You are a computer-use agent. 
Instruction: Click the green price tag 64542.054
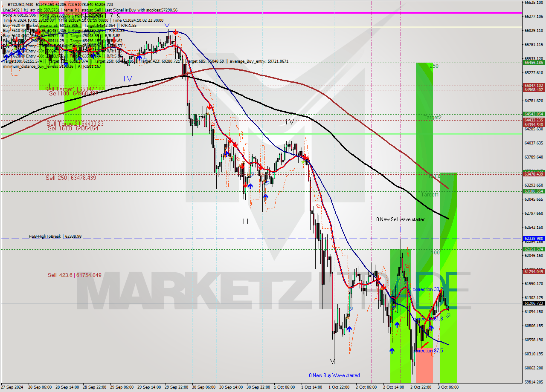(533, 114)
